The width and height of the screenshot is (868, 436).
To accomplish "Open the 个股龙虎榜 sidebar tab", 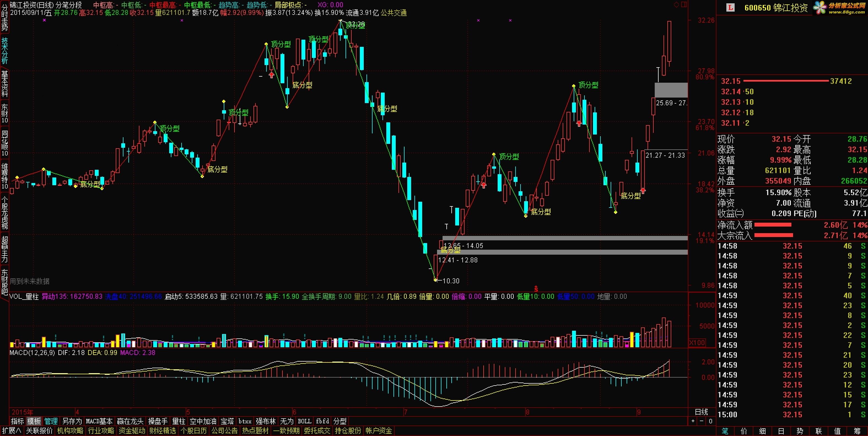I will [4, 212].
